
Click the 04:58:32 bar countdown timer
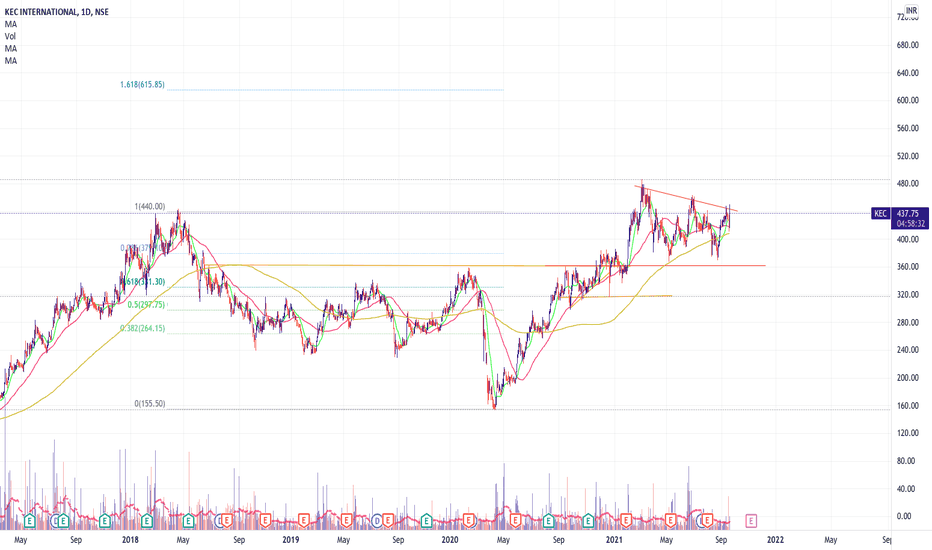(909, 224)
